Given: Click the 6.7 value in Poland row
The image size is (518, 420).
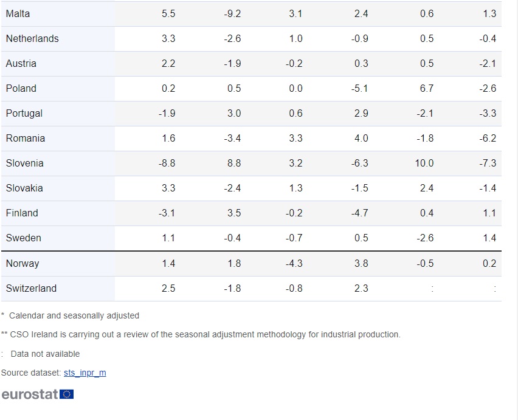Looking at the screenshot, I should 427,88.
